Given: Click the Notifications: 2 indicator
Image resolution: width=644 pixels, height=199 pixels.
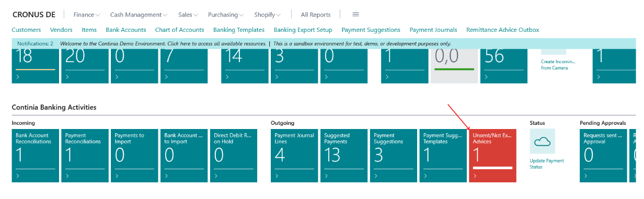Looking at the screenshot, I should (x=35, y=44).
